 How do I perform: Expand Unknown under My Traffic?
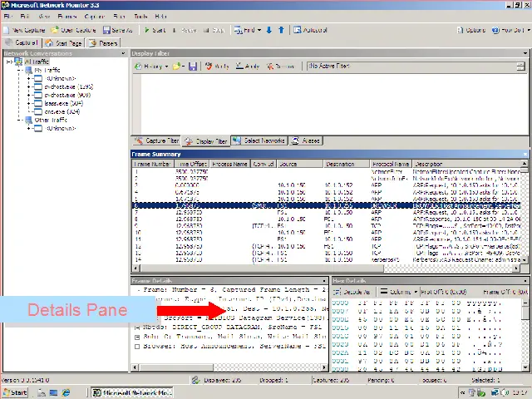(29, 78)
